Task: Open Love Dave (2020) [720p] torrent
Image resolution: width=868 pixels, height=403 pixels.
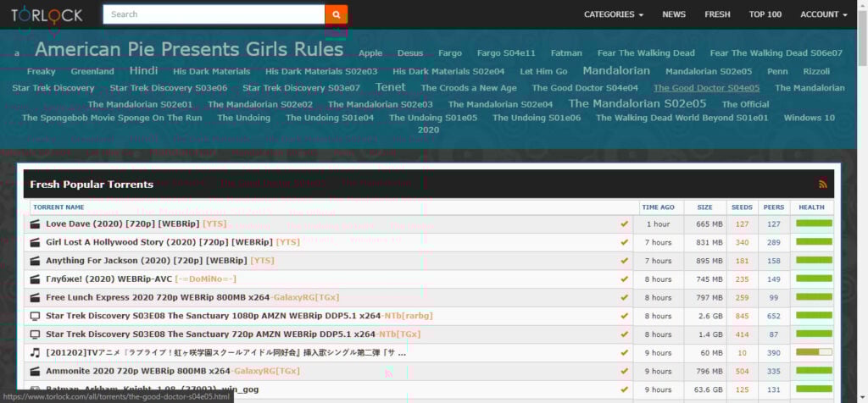Action: [136, 224]
